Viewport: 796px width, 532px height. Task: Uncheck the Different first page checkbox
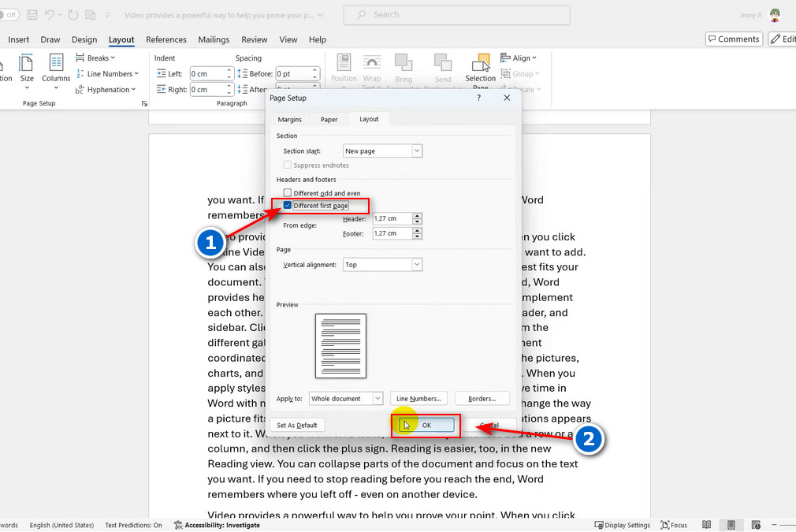[288, 206]
